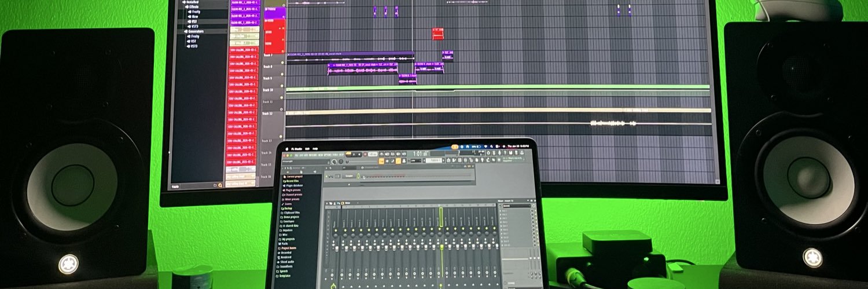The width and height of the screenshot is (868, 289).
Task: Click the Stop button in transport panel
Action: (359, 155)
